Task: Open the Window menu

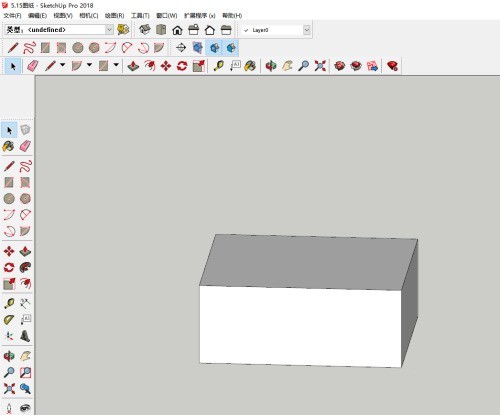Action: [x=166, y=16]
